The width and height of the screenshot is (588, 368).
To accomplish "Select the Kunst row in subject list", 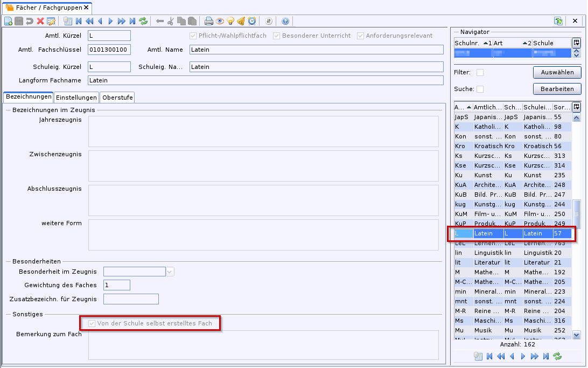I will click(x=513, y=175).
